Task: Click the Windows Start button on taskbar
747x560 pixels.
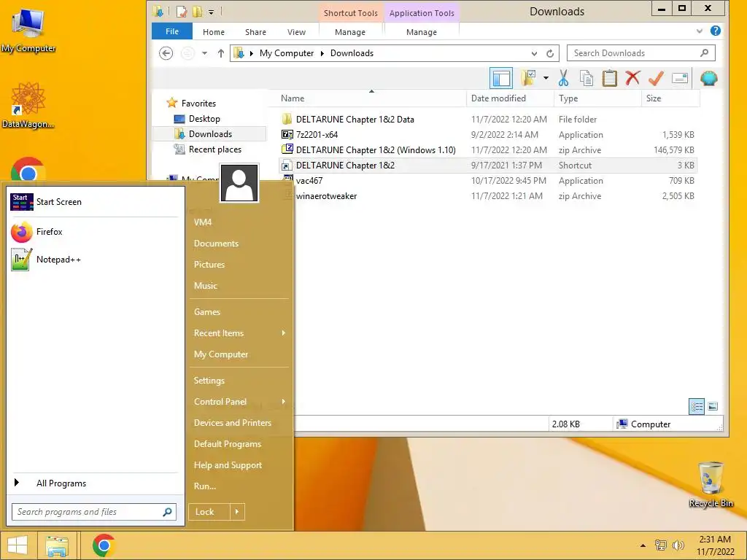Action: tap(18, 545)
